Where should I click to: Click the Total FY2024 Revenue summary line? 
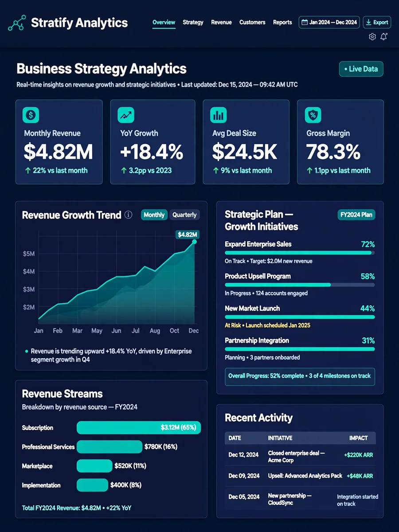point(77,508)
